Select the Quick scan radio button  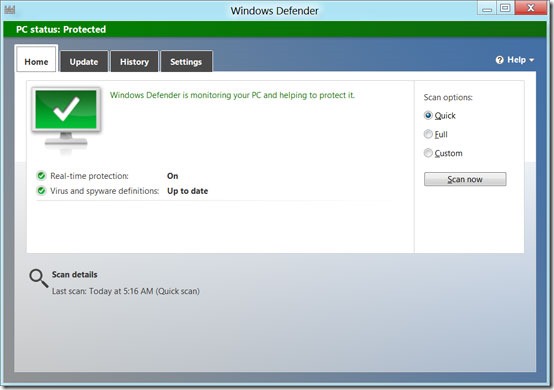pos(428,115)
